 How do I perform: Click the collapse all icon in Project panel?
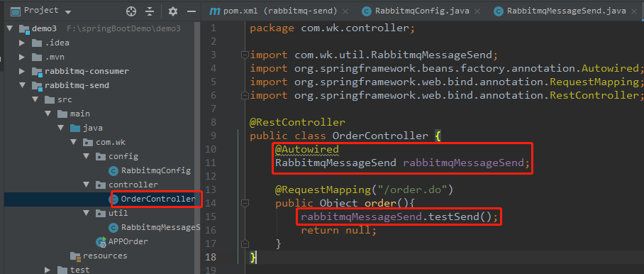(x=150, y=11)
